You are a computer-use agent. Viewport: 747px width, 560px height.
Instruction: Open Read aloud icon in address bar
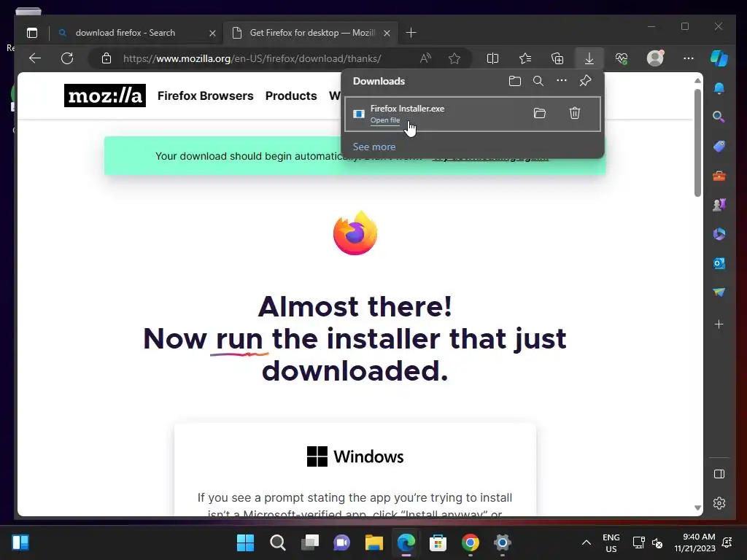425,58
